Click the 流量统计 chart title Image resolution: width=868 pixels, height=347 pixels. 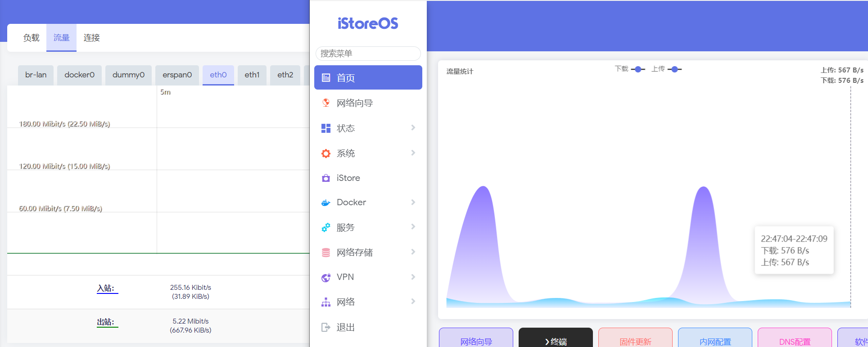click(x=460, y=72)
